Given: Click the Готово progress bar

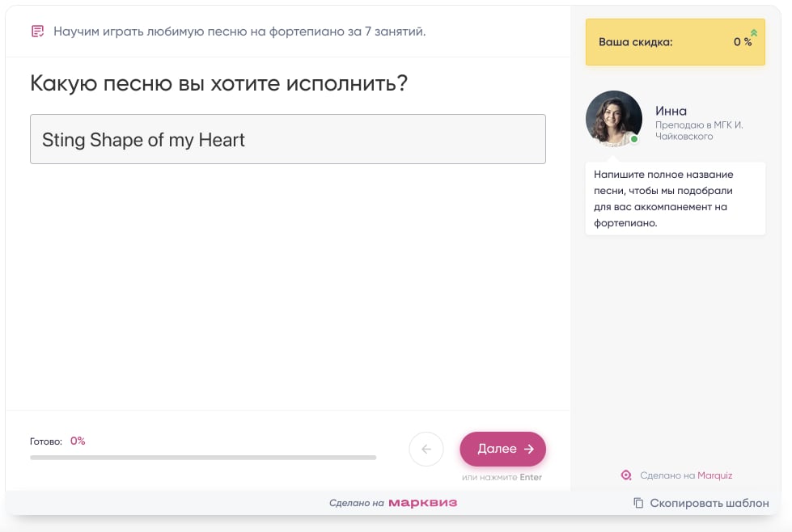Looking at the screenshot, I should coord(202,458).
